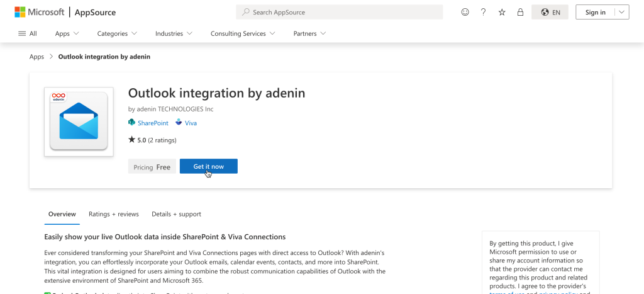Open the SharePoint product link
The image size is (644, 294).
pyautogui.click(x=153, y=123)
